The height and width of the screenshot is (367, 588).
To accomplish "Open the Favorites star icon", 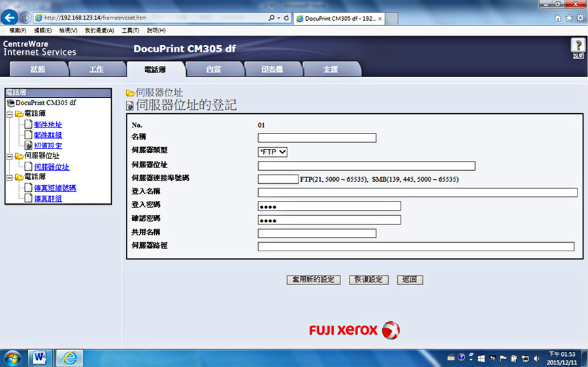I will 569,18.
